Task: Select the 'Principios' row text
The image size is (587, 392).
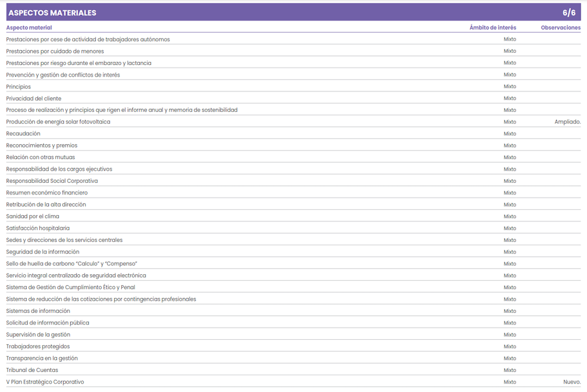Action: point(18,87)
